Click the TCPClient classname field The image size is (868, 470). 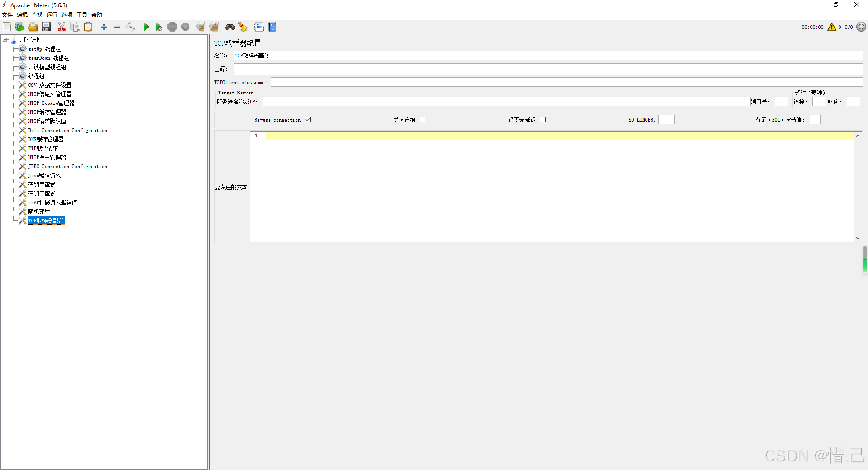pyautogui.click(x=566, y=82)
